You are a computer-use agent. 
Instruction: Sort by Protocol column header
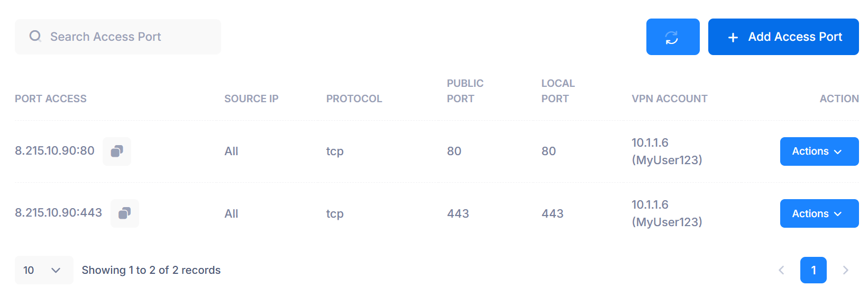coord(354,99)
